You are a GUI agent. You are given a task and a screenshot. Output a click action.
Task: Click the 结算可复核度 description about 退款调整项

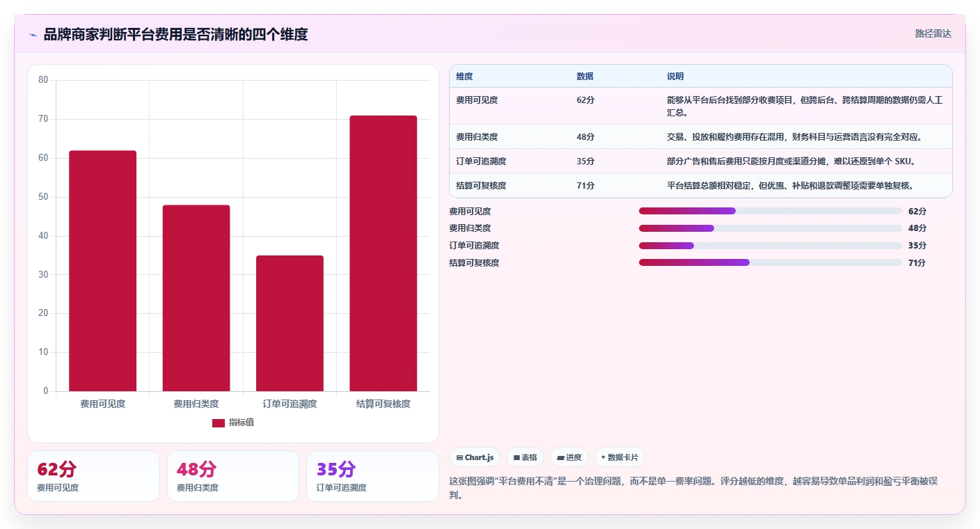790,186
